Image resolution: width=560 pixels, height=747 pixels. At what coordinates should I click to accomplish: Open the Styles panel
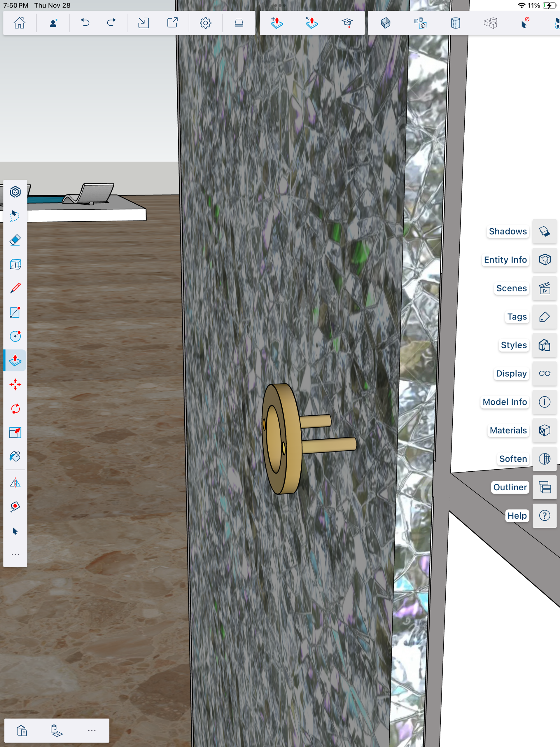[x=544, y=345]
